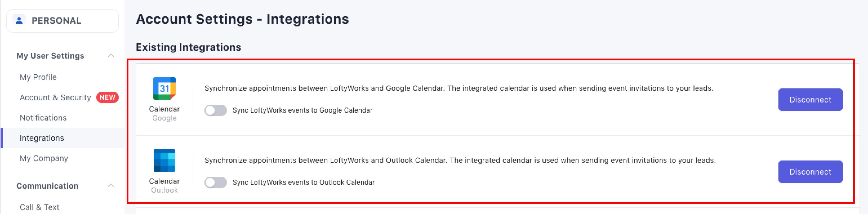Viewport: 868px width, 214px height.
Task: Enable Sync LoftyWorks events to Outlook Calendar
Action: [216, 182]
